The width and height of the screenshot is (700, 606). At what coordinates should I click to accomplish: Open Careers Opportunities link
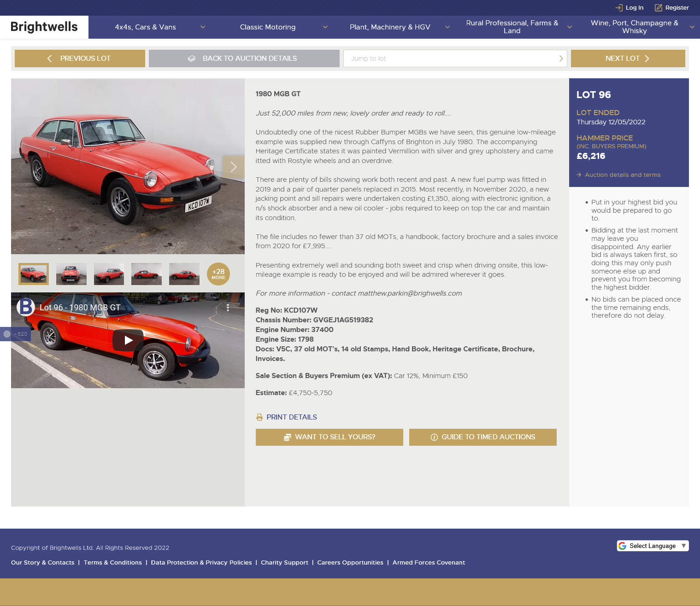tap(350, 563)
